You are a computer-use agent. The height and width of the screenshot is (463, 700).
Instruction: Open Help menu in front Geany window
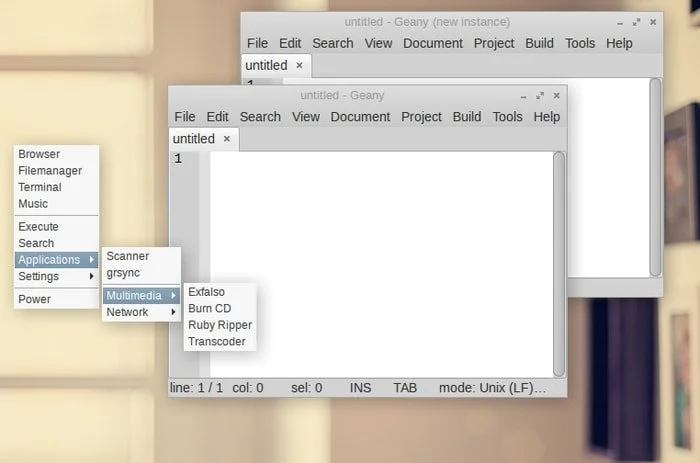pyautogui.click(x=546, y=117)
